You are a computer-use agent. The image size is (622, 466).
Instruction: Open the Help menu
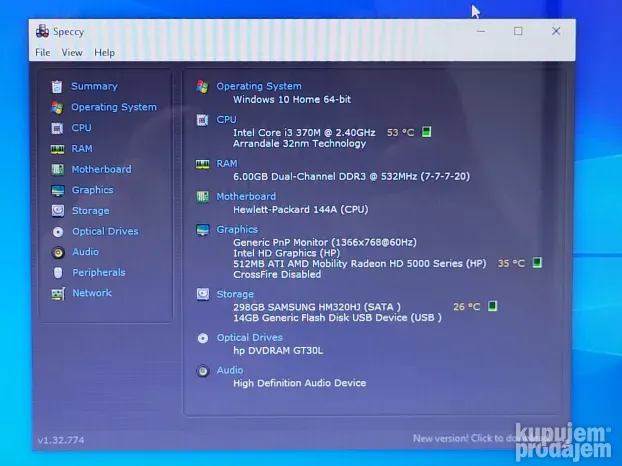coord(104,53)
